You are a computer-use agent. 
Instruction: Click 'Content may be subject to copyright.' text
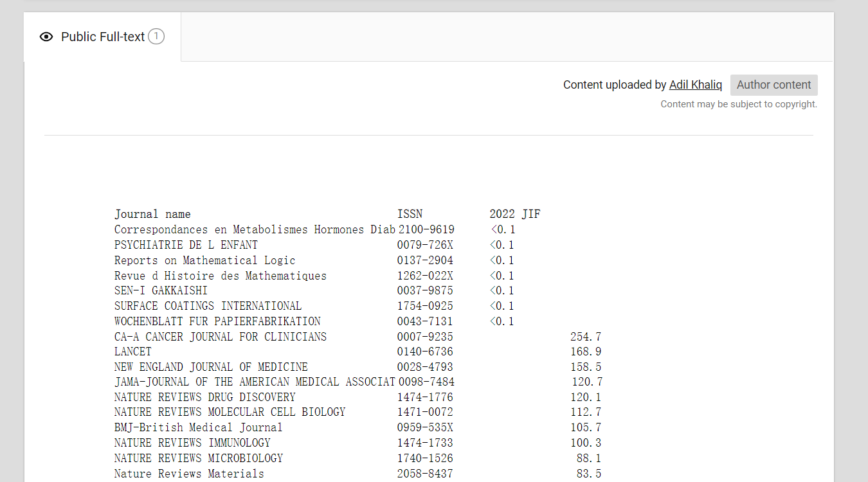[x=739, y=104]
